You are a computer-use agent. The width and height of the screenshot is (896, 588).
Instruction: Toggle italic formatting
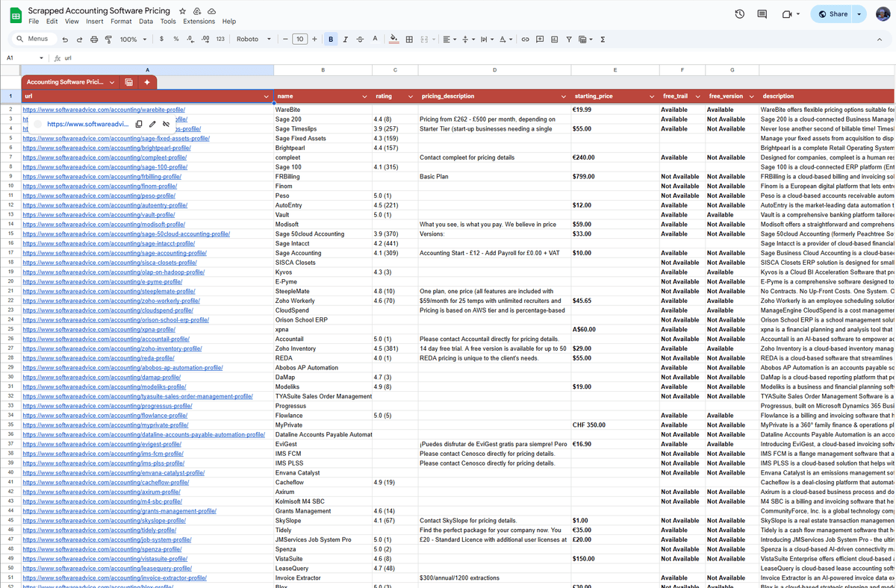(x=346, y=39)
